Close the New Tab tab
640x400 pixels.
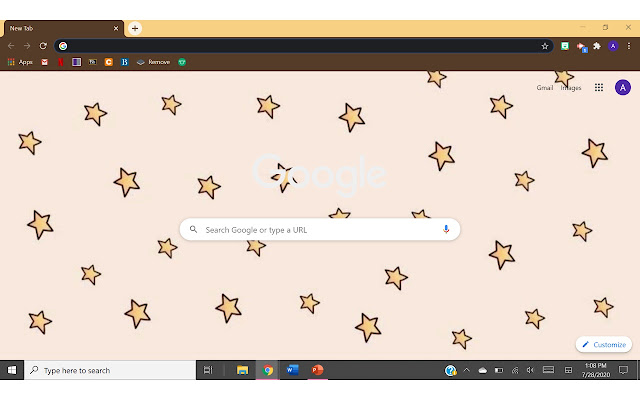pyautogui.click(x=116, y=29)
